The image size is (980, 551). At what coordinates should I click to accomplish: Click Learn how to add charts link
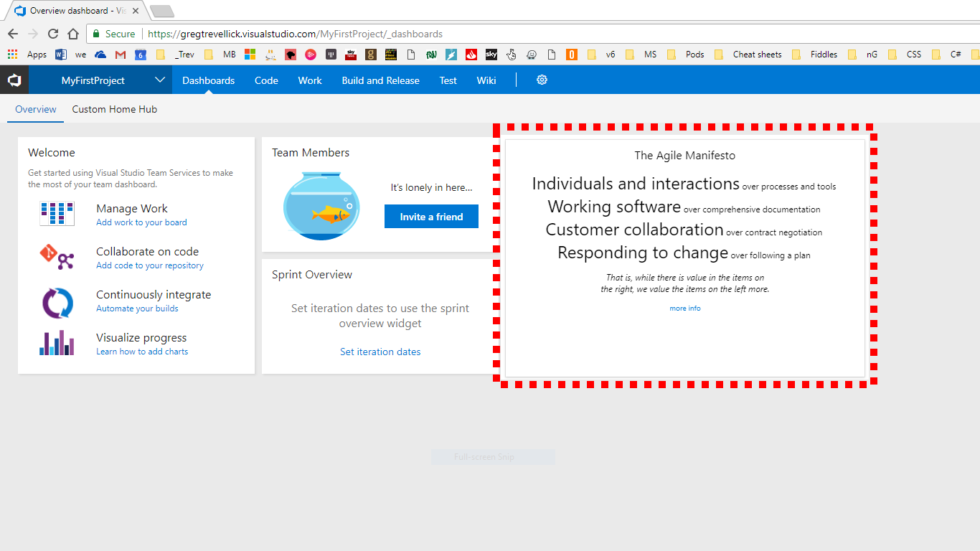click(142, 352)
